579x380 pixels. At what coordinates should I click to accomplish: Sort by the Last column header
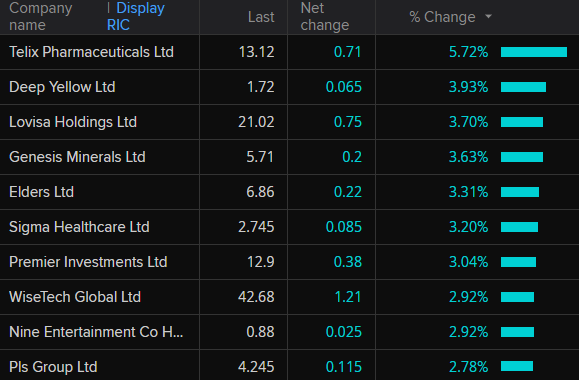coord(261,17)
